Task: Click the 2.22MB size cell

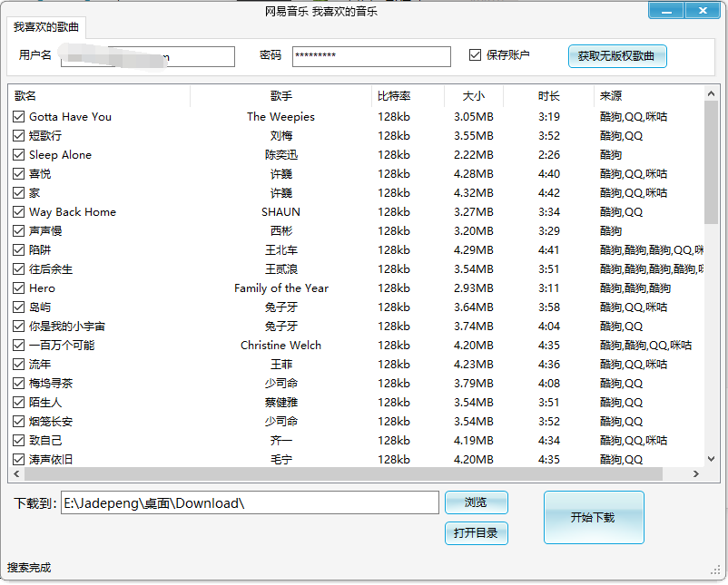Action: click(474, 154)
